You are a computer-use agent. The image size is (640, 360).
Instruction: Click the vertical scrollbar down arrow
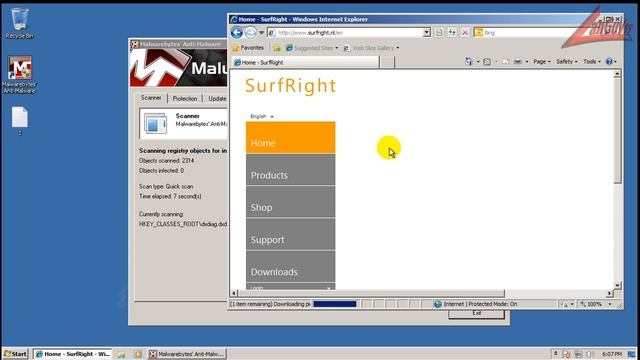(617, 285)
